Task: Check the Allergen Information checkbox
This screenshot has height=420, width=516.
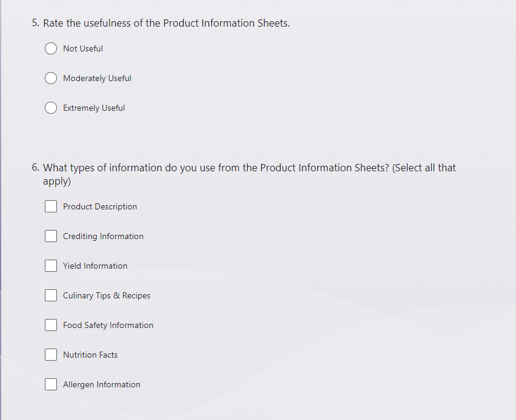Action: (51, 384)
